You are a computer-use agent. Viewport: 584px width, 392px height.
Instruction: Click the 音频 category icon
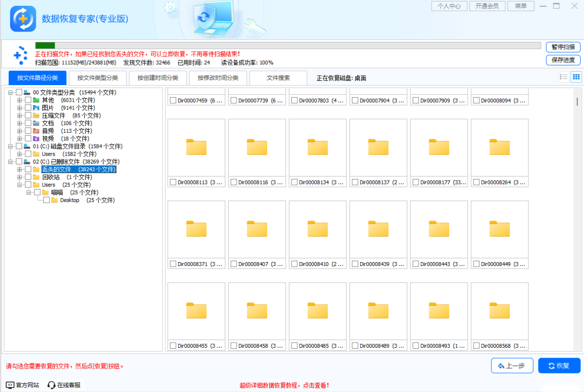tap(36, 130)
